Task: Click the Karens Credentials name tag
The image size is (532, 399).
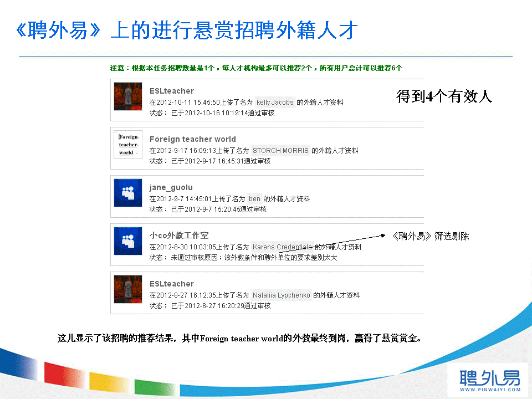Action: coord(283,247)
